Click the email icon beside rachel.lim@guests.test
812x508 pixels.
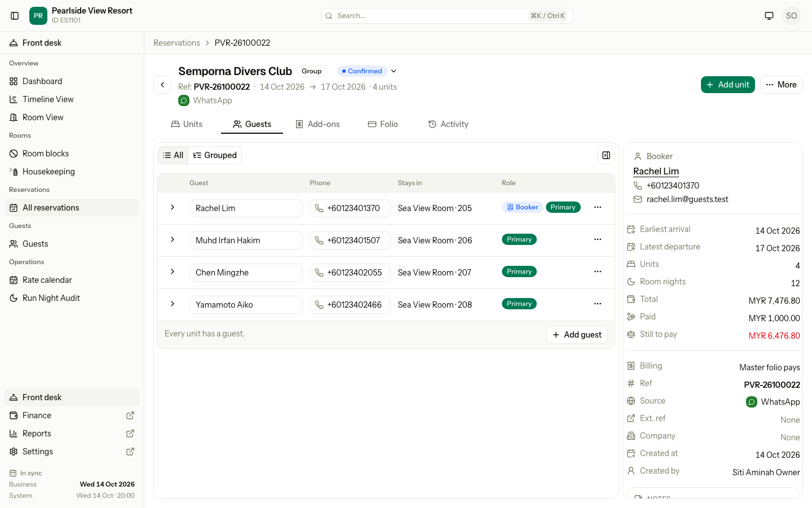click(638, 199)
